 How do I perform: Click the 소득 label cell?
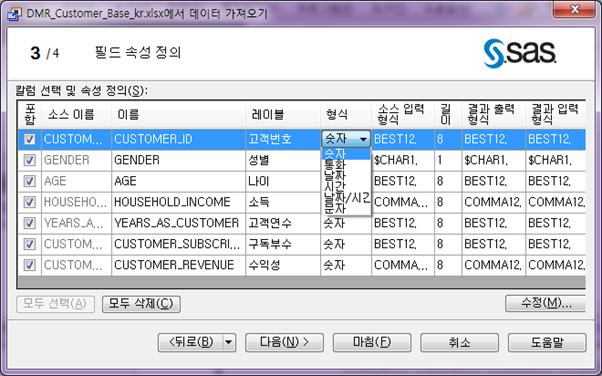pyautogui.click(x=283, y=202)
